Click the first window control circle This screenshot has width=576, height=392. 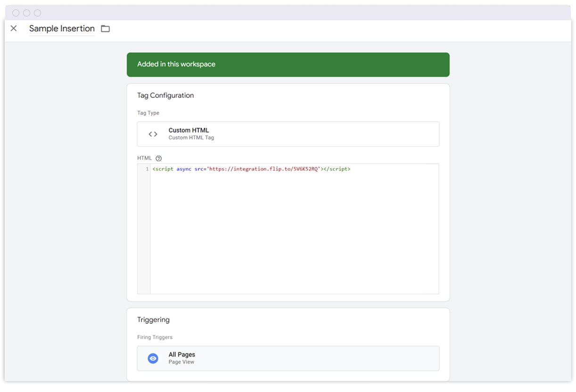point(16,13)
